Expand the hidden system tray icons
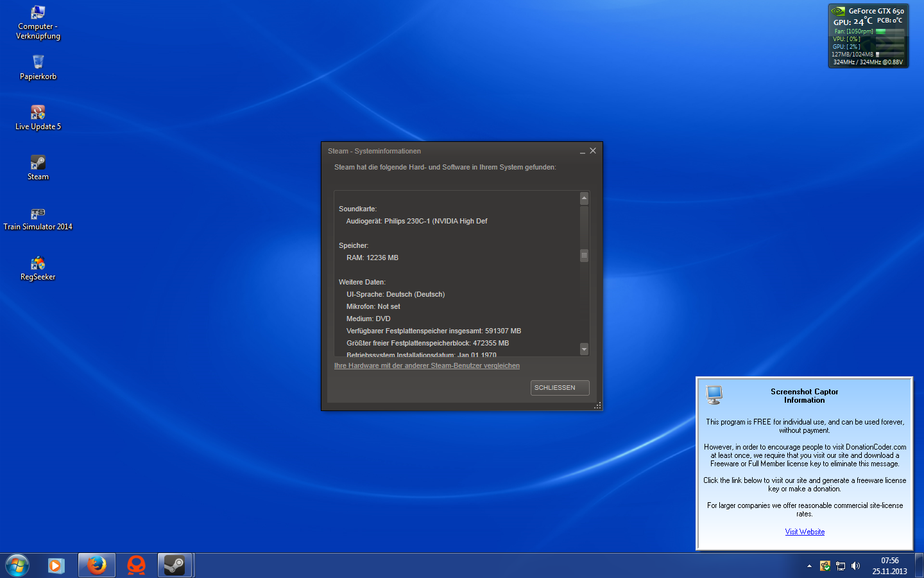The height and width of the screenshot is (578, 924). pos(809,566)
